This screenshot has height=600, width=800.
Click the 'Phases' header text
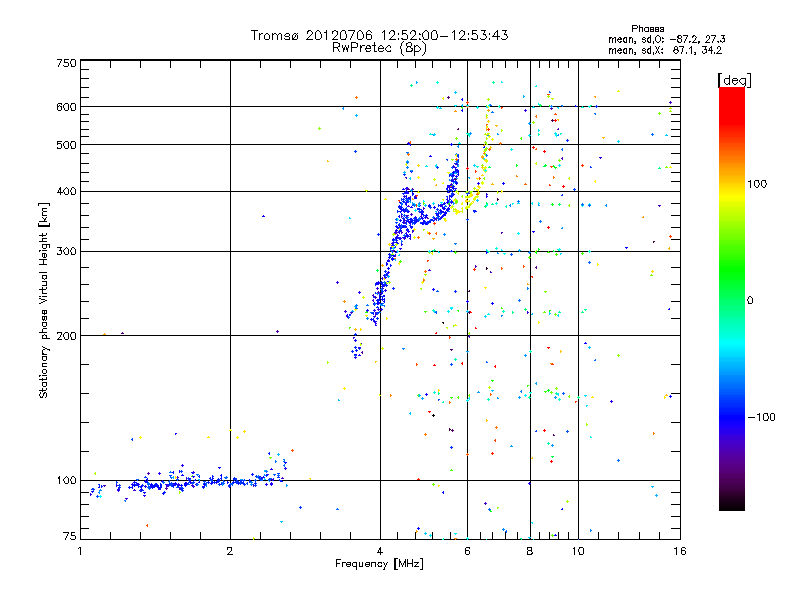tap(647, 29)
